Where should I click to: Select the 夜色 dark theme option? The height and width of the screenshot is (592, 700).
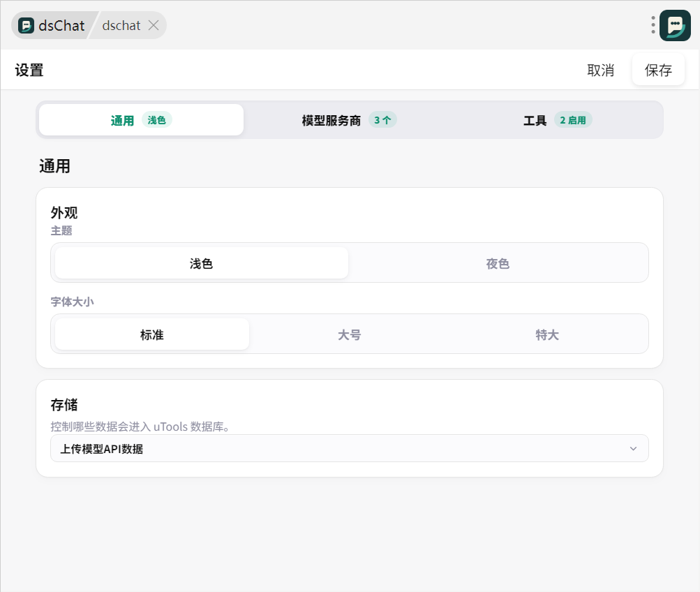[x=498, y=263]
